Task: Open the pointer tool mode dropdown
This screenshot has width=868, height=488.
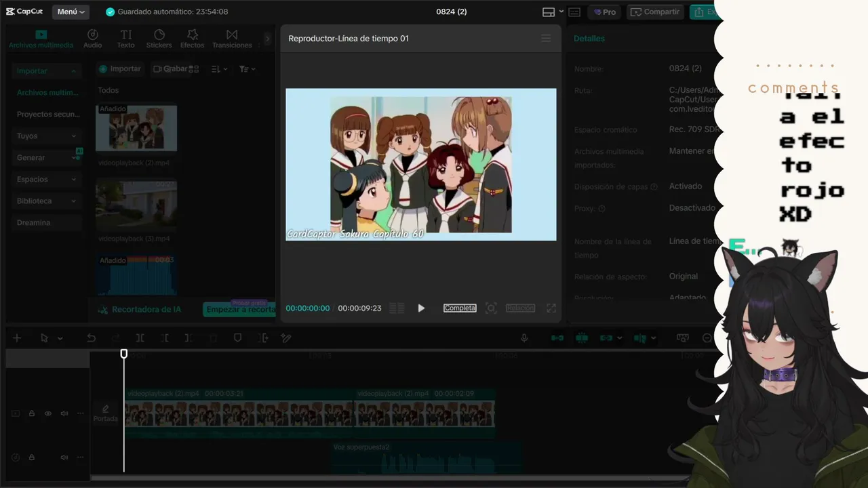Action: [x=60, y=338]
